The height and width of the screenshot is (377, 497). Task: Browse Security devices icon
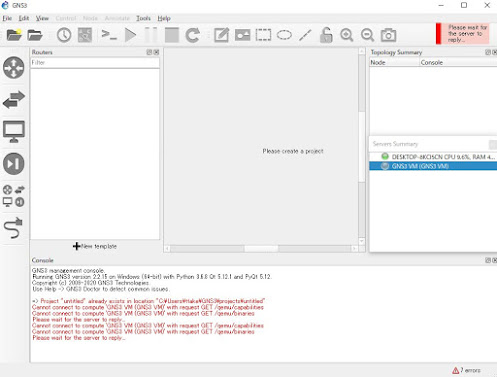(x=14, y=163)
